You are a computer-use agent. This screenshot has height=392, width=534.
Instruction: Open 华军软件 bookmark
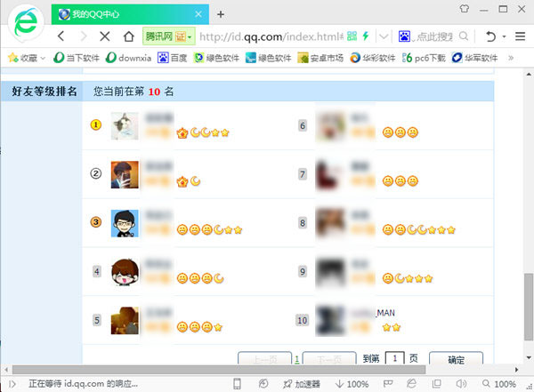(x=474, y=58)
